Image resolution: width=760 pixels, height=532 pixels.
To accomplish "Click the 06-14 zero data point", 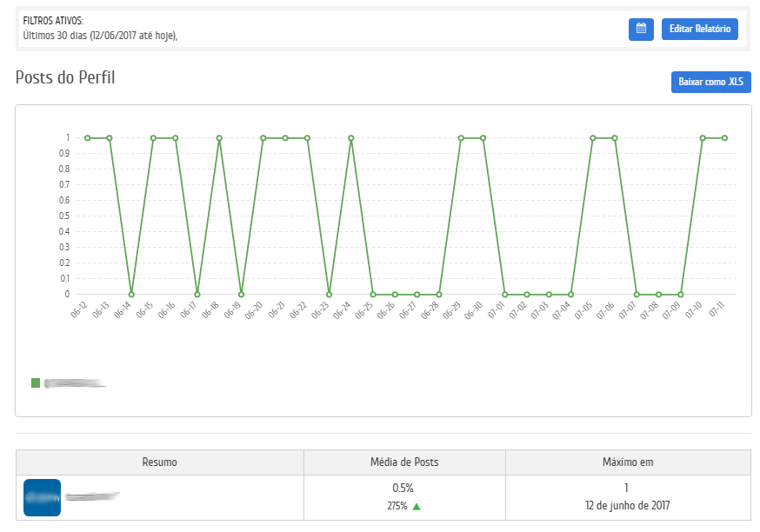I will pos(131,294).
